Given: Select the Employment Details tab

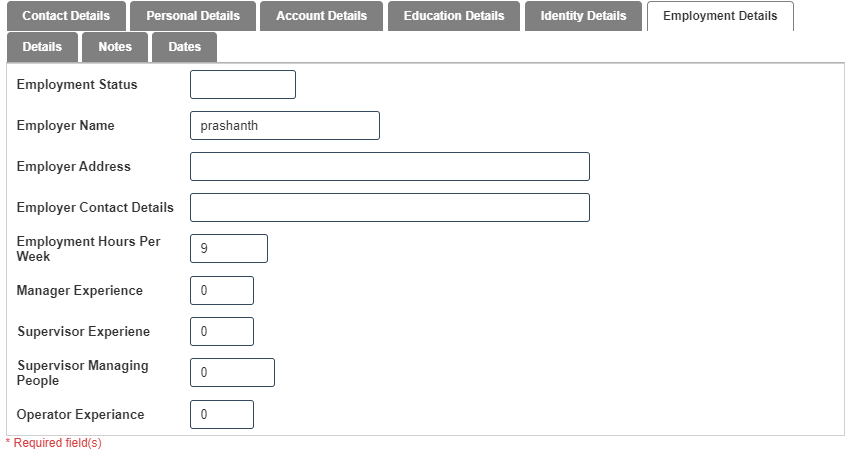Looking at the screenshot, I should [x=720, y=16].
